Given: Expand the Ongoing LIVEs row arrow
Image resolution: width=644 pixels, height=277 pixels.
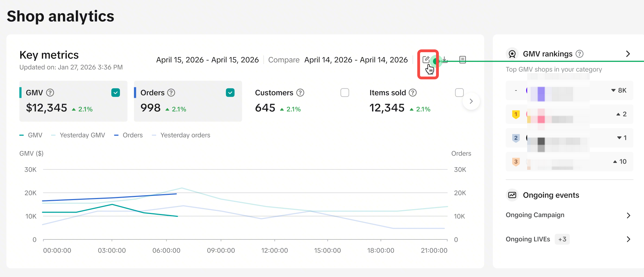Looking at the screenshot, I should 628,239.
